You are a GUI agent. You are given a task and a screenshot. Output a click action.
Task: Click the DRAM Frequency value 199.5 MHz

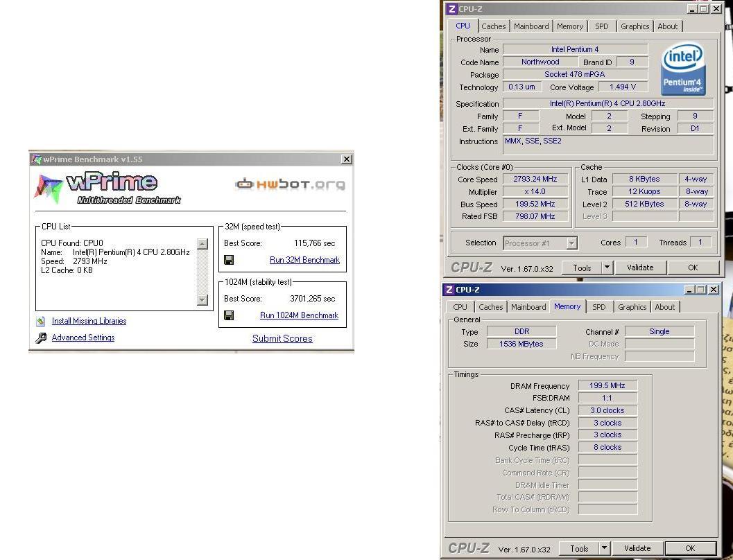coord(607,385)
